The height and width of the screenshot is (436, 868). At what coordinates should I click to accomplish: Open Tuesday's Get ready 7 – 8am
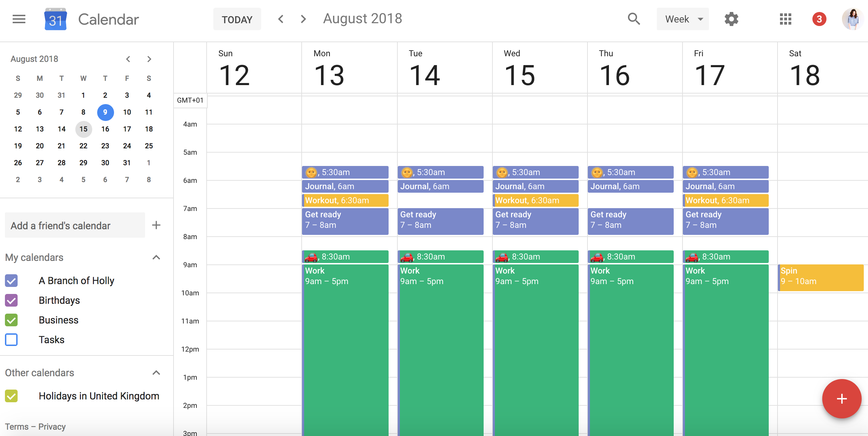(440, 222)
